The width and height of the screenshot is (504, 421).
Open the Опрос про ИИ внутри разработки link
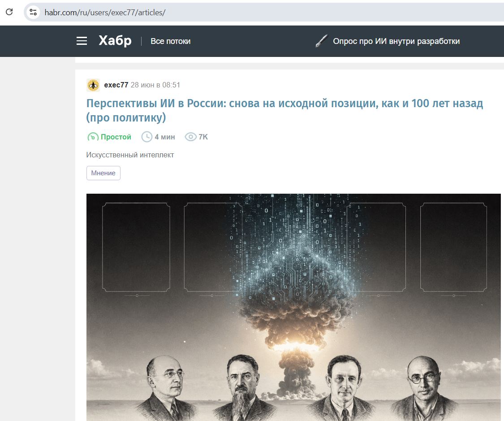tap(396, 41)
